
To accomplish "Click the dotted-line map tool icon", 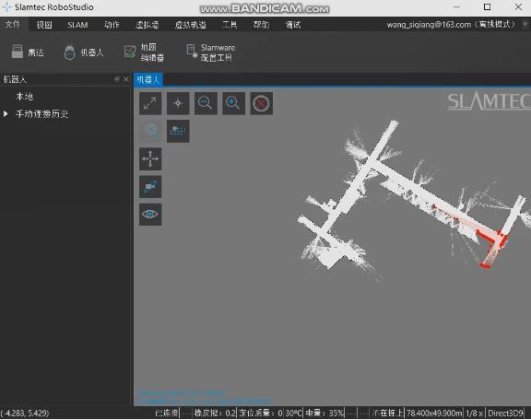I will pyautogui.click(x=178, y=131).
